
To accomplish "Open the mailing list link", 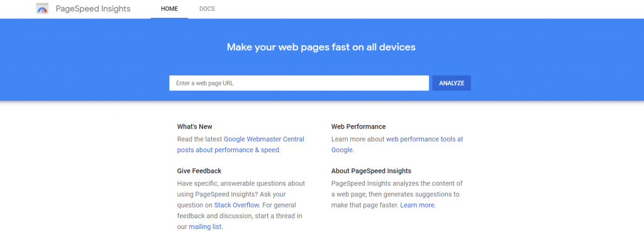I will pos(205,226).
